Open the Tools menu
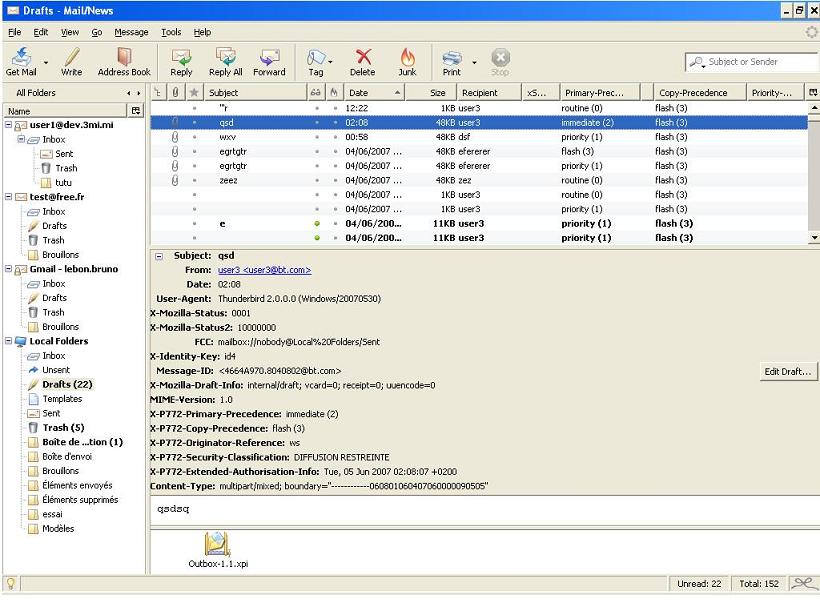Image resolution: width=820 pixels, height=615 pixels. point(172,31)
